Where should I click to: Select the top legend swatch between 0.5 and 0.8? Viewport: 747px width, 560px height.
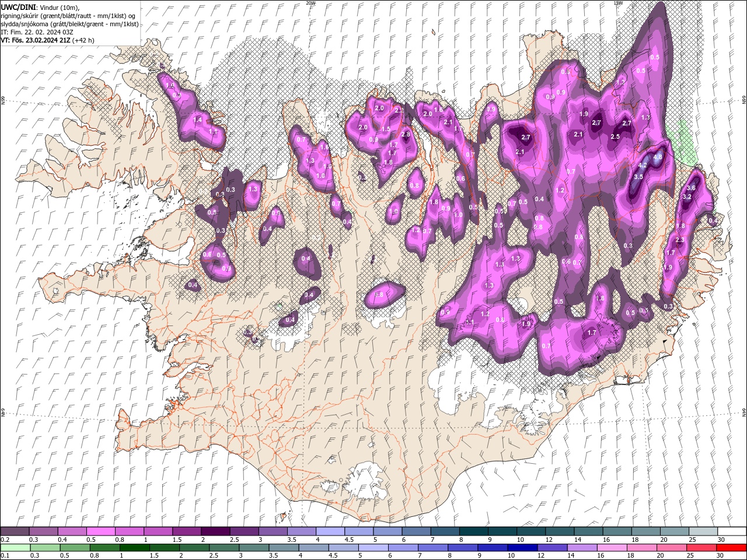100,531
